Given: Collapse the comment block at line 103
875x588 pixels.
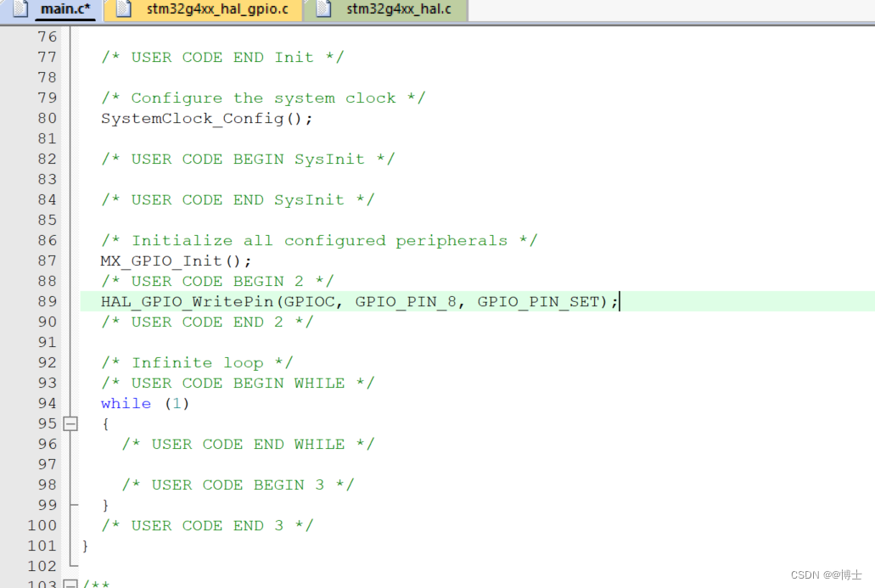Looking at the screenshot, I should [70, 584].
